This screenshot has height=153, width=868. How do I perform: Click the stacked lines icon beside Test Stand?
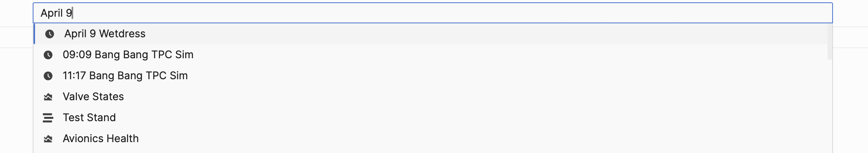(48, 118)
